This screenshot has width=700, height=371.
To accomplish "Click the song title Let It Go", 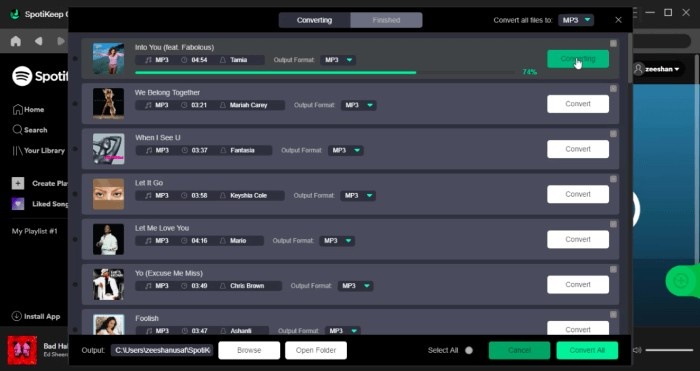I will (x=149, y=183).
